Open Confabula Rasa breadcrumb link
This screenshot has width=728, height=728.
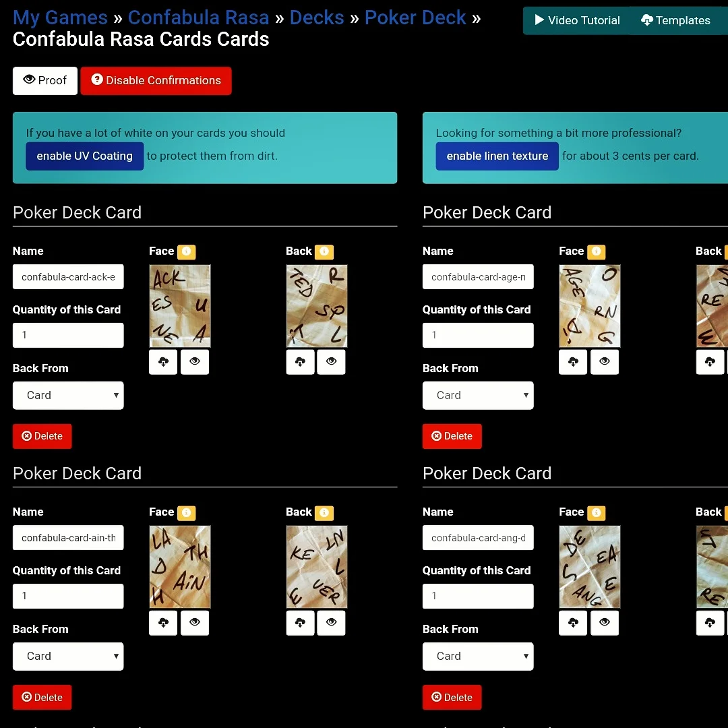click(x=198, y=18)
